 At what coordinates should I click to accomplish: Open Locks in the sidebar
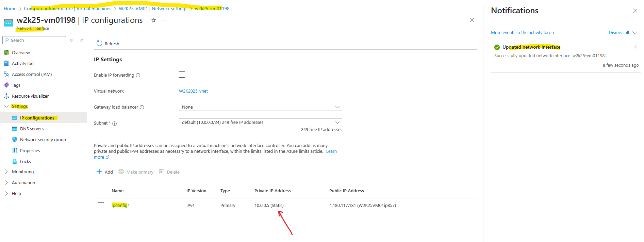click(x=26, y=162)
